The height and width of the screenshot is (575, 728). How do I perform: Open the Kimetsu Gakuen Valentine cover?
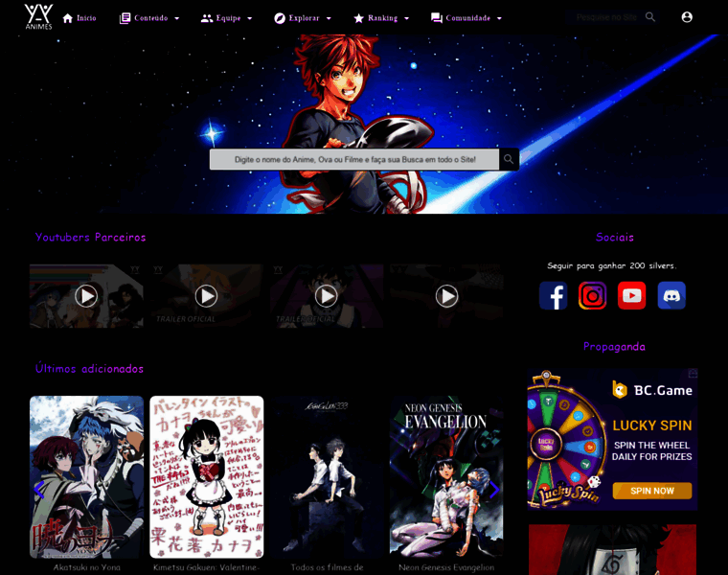point(207,477)
